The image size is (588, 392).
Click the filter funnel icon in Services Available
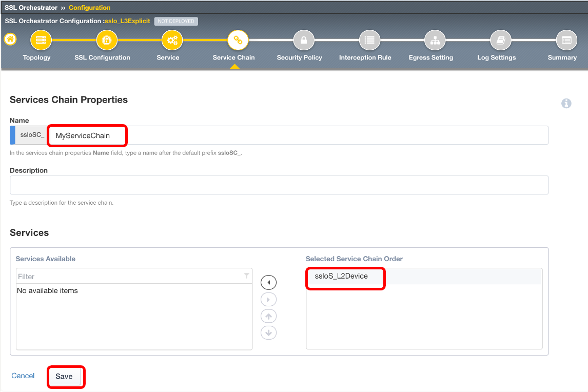click(246, 276)
